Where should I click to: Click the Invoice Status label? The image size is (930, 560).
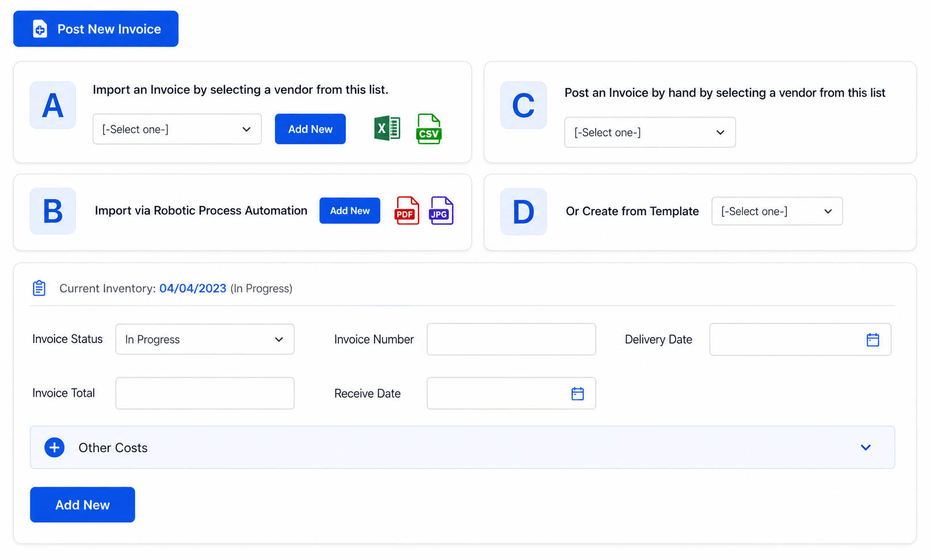click(67, 339)
